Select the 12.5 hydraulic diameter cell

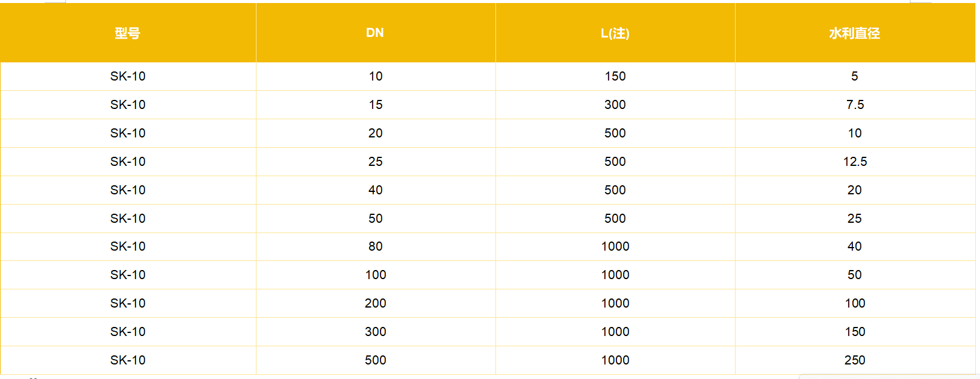(x=855, y=162)
